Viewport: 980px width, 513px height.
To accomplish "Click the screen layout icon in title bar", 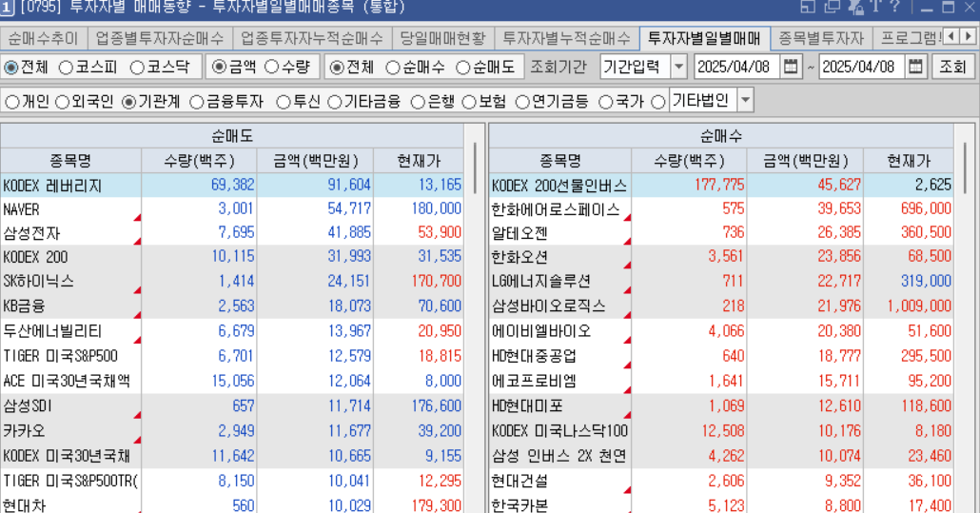I will [808, 7].
